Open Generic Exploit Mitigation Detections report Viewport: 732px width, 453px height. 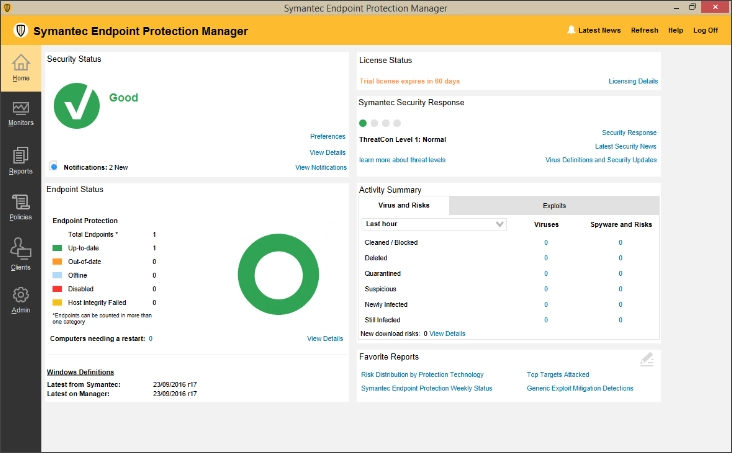click(x=580, y=388)
